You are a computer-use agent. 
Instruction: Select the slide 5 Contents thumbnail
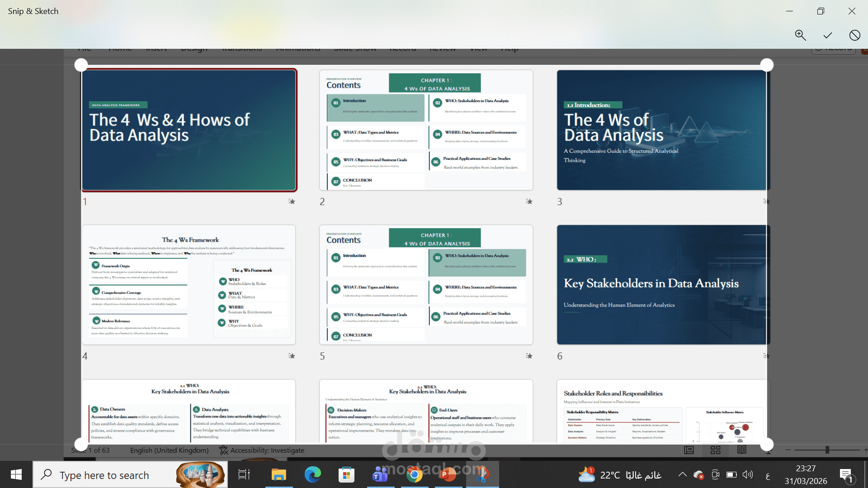[x=426, y=285]
